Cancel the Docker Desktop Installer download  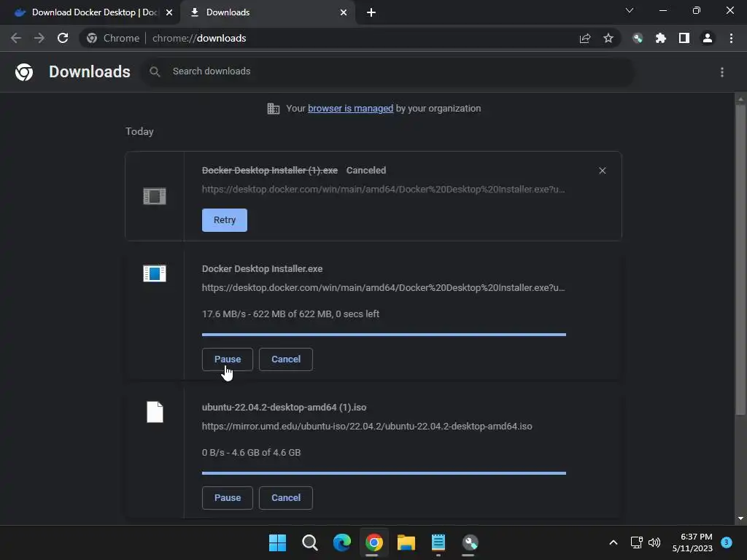click(x=286, y=359)
